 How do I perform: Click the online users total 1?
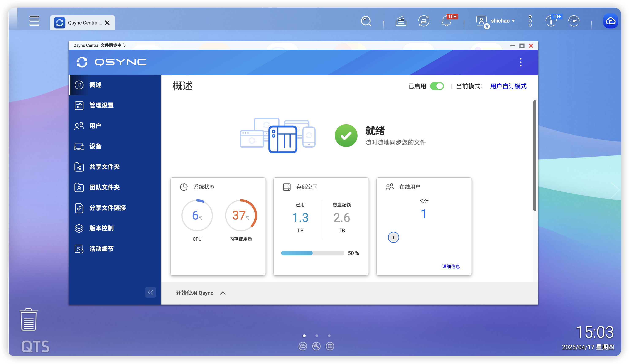(424, 214)
